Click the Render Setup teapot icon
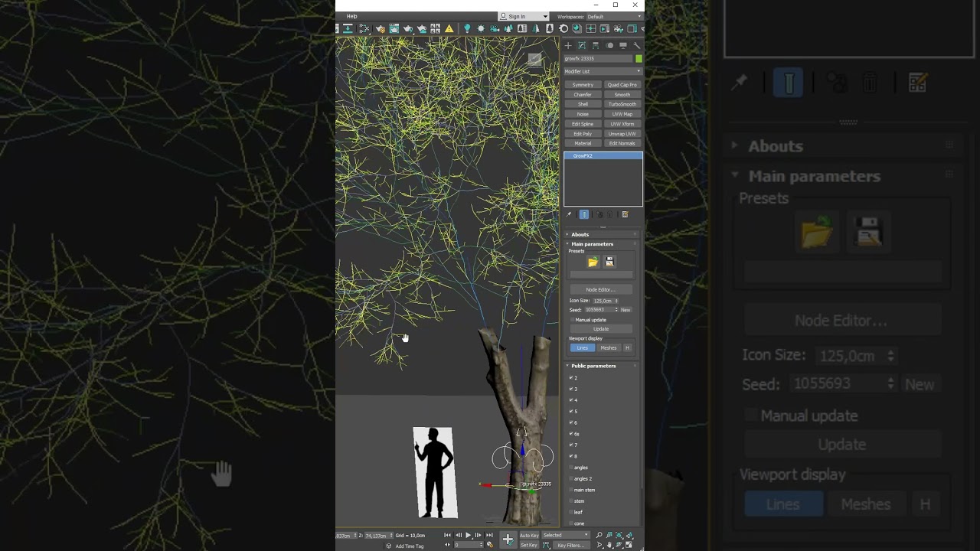Viewport: 980px width, 551px height. [x=381, y=29]
